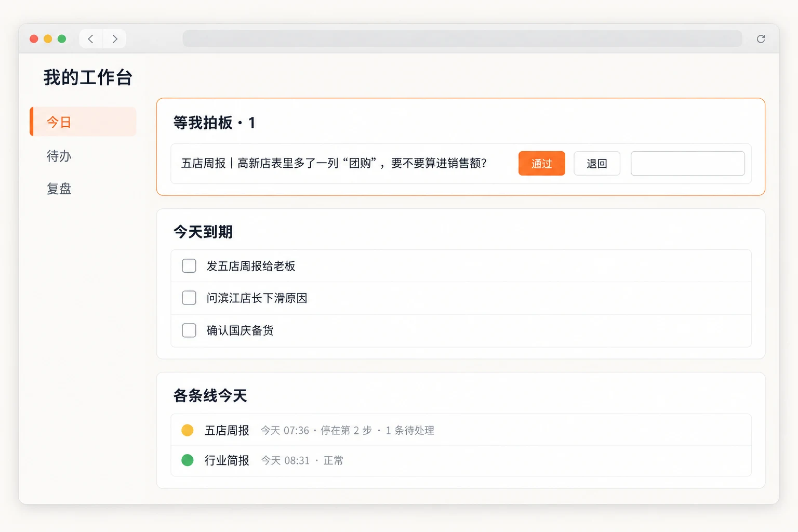Click the browser address bar
Image resolution: width=798 pixels, height=532 pixels.
pos(462,39)
